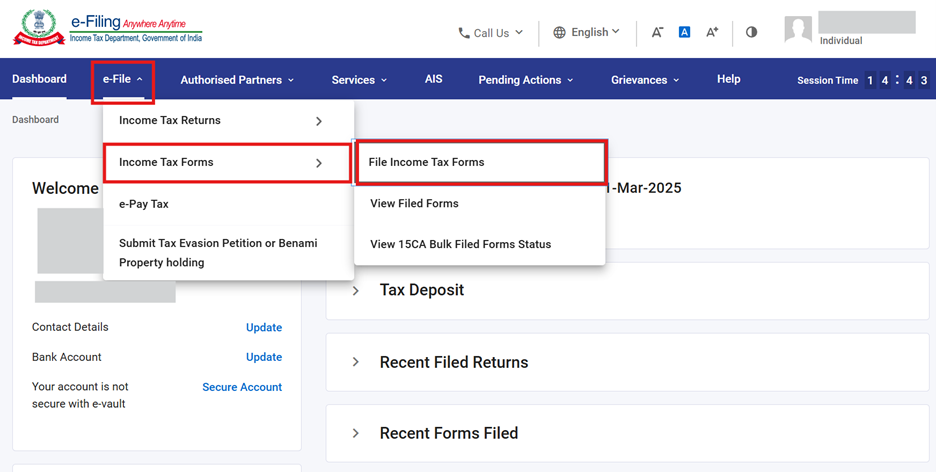
Task: Select View Filed Forms option
Action: click(x=414, y=203)
